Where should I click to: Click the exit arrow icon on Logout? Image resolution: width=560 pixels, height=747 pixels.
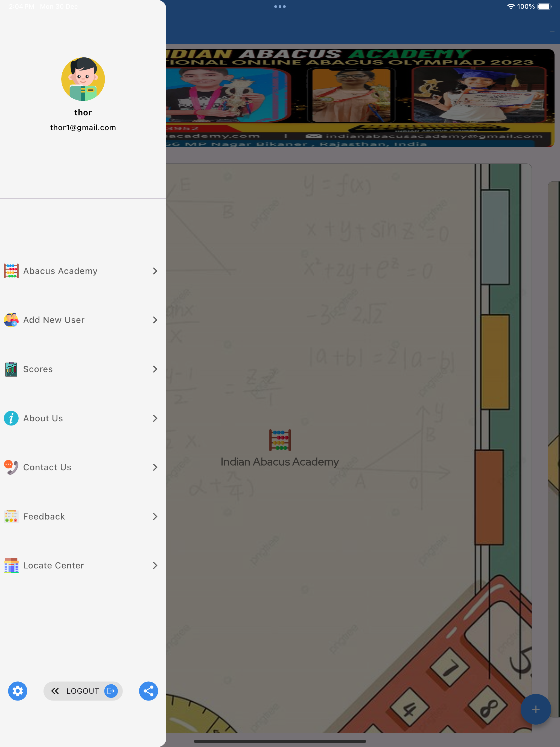point(111,691)
